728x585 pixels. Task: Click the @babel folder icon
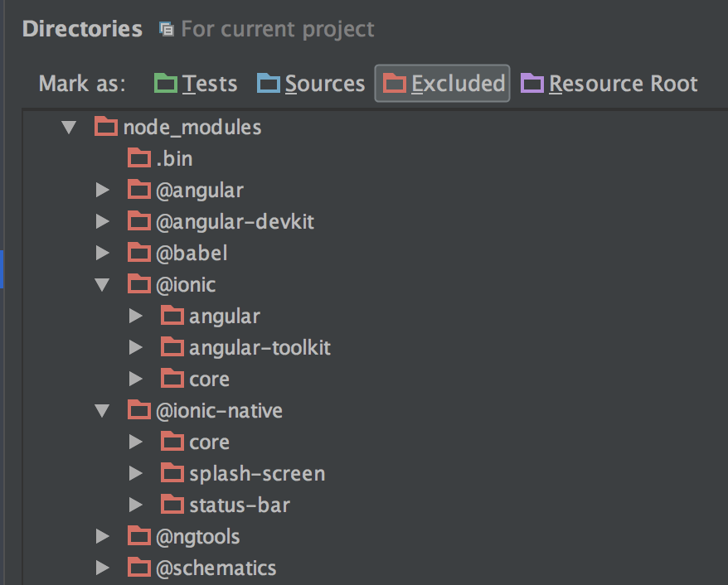139,253
